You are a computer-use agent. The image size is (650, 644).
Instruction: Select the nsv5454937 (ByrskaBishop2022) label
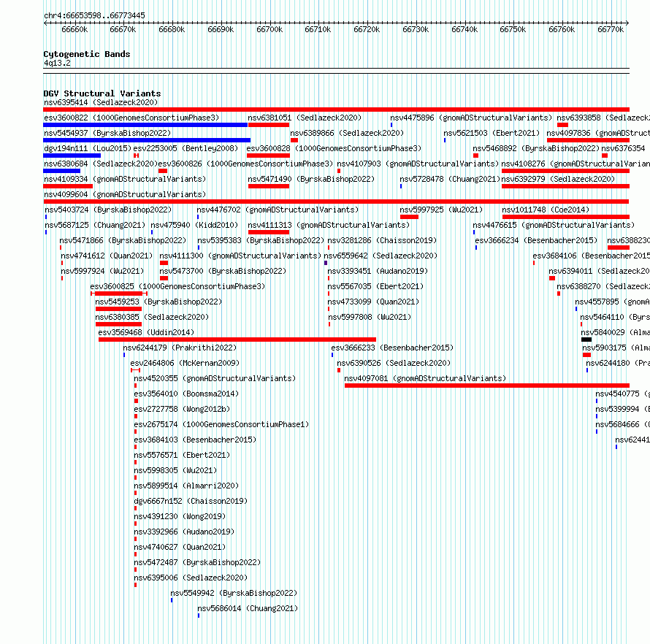[x=107, y=133]
